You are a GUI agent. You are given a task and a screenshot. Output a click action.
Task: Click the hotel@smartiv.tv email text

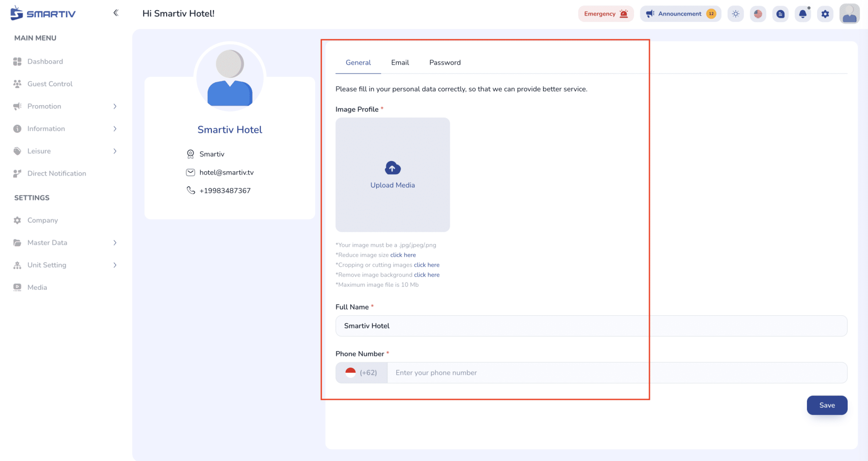(227, 172)
